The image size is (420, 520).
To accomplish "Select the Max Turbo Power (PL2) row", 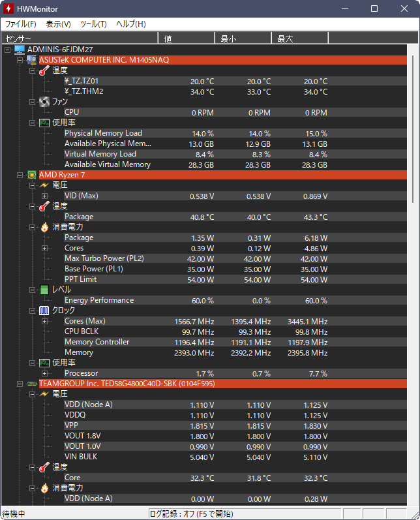I will pos(235,258).
